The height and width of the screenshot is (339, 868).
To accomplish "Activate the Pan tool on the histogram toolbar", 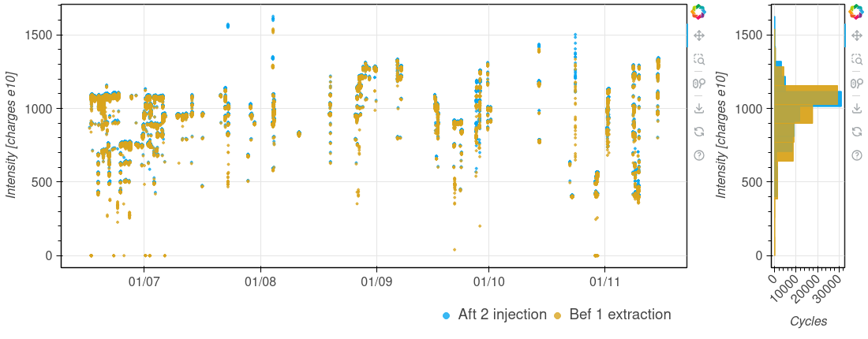I will coord(856,35).
